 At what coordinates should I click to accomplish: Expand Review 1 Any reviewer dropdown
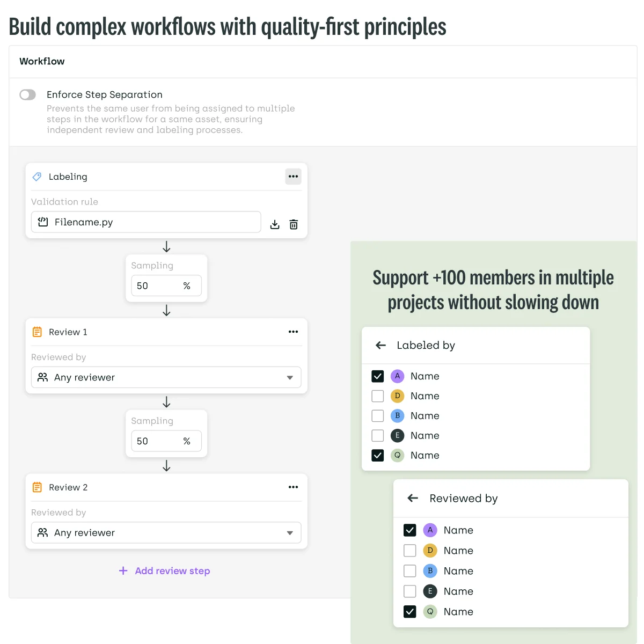(x=166, y=377)
